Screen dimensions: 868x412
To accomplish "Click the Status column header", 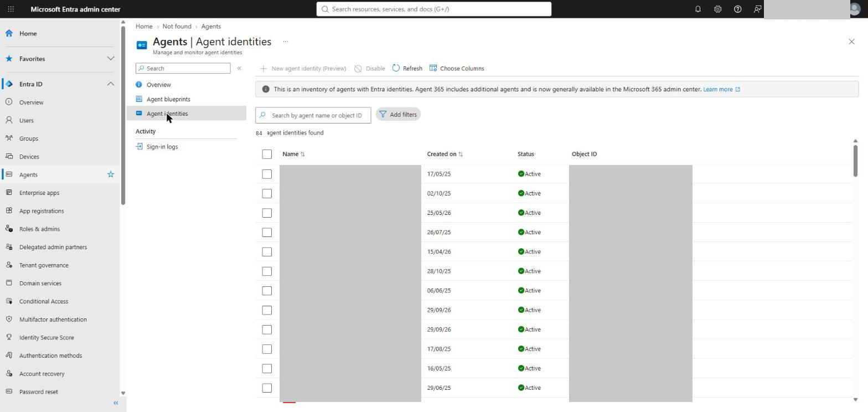I will [x=525, y=154].
